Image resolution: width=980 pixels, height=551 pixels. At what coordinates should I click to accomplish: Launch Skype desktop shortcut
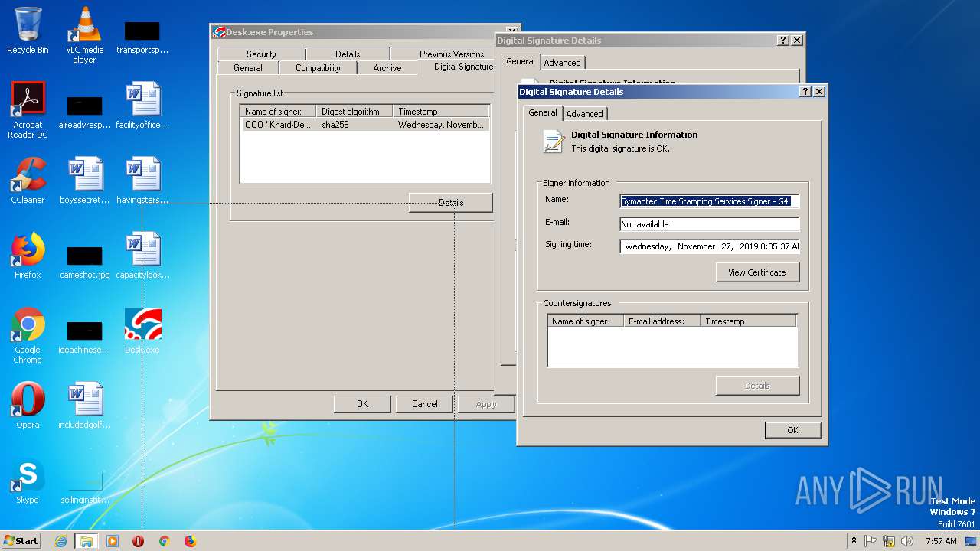pyautogui.click(x=28, y=481)
